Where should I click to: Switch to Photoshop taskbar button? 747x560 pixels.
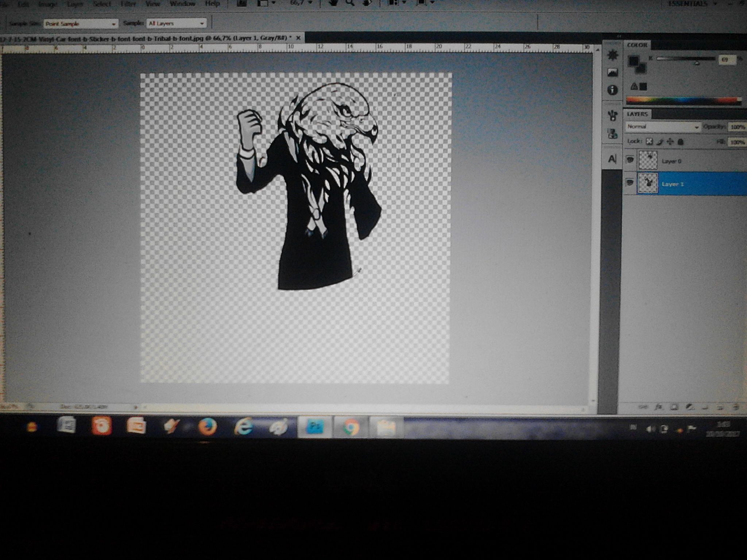click(315, 427)
